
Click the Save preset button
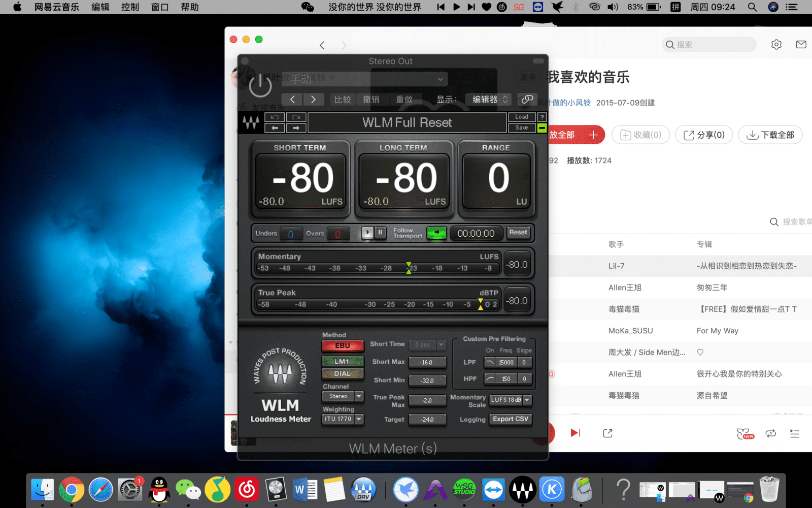[x=522, y=128]
